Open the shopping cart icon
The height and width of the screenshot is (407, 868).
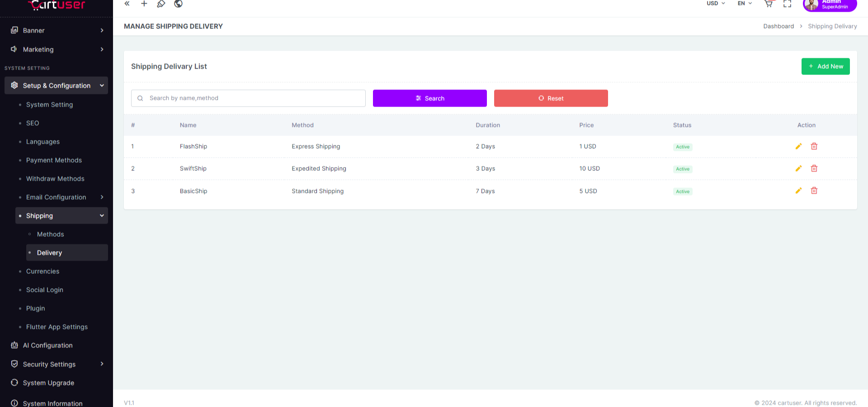coord(768,4)
